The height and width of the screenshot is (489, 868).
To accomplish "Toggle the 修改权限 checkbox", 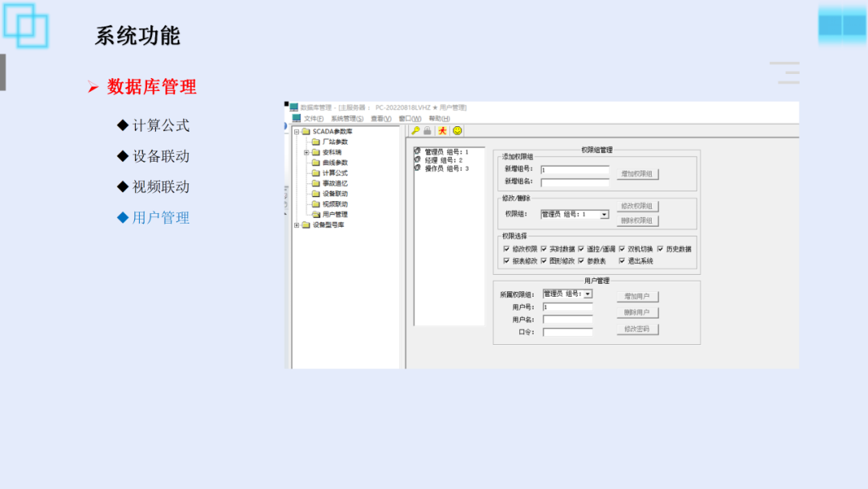I will (x=506, y=249).
